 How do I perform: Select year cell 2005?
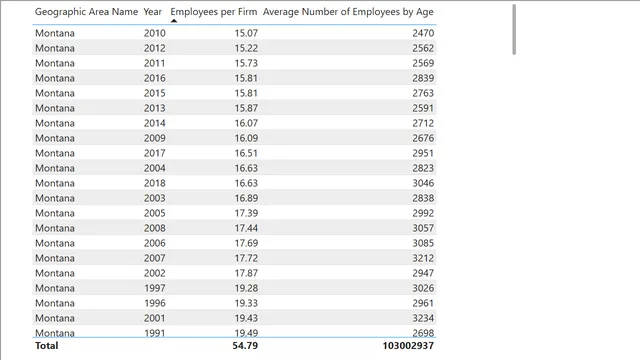[155, 213]
